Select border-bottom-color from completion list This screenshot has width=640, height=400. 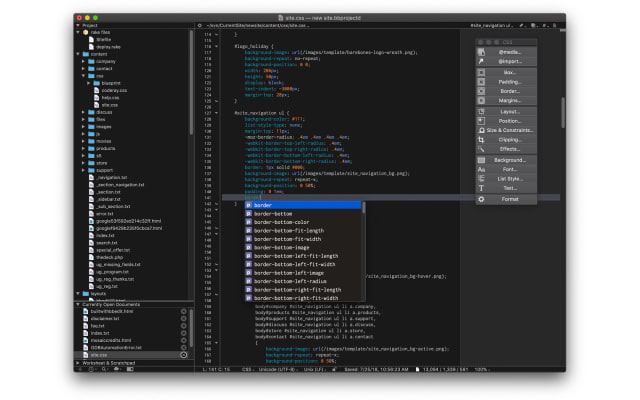pos(282,222)
